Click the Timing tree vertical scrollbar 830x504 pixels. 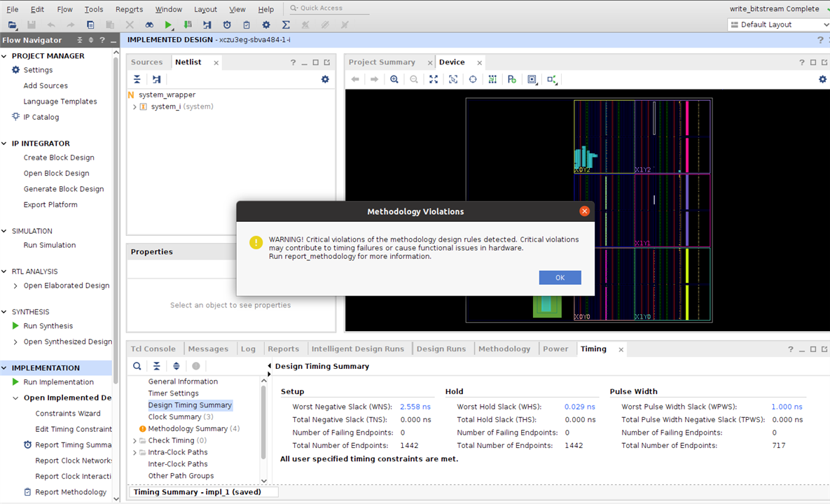click(x=263, y=423)
